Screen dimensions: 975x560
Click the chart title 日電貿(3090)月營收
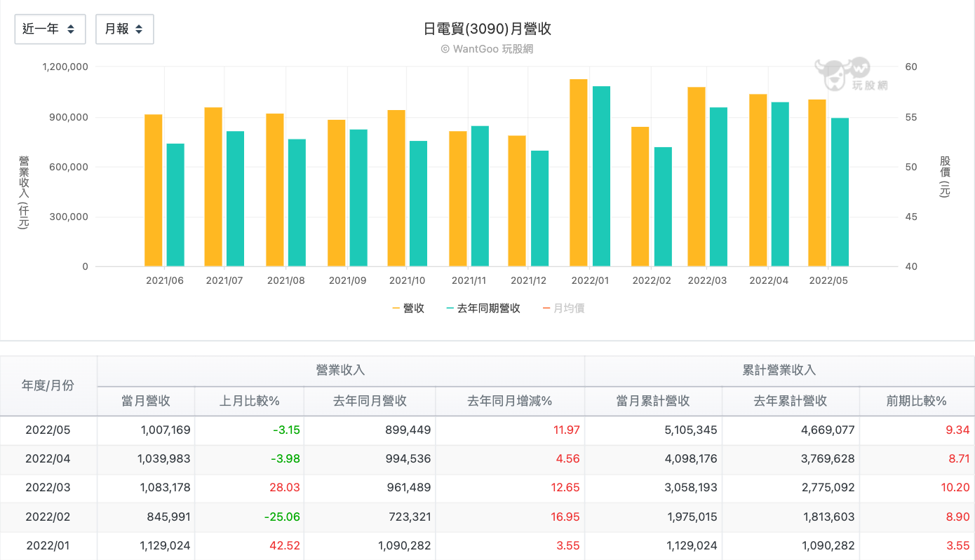tap(487, 29)
